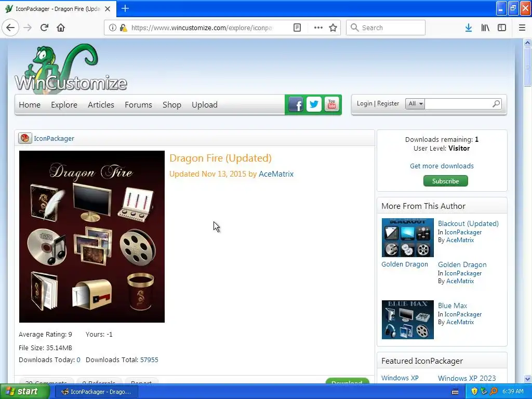Click the Dragon Fire (Updated) title
The width and height of the screenshot is (532, 399).
[x=220, y=158]
